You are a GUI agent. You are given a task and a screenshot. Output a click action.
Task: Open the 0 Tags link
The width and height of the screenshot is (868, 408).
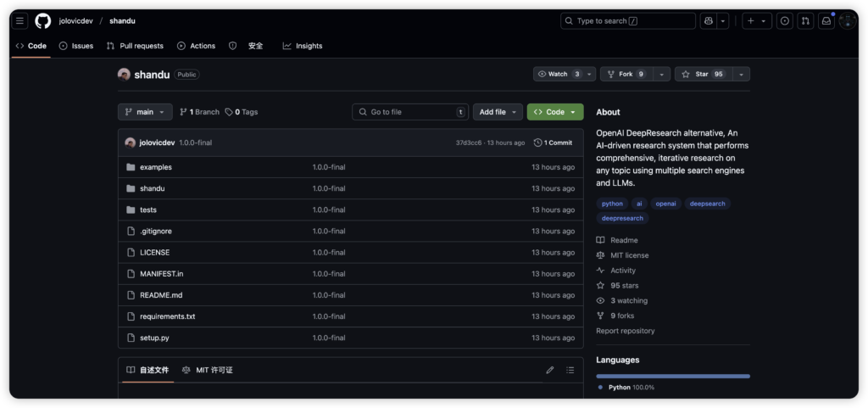[x=242, y=112]
